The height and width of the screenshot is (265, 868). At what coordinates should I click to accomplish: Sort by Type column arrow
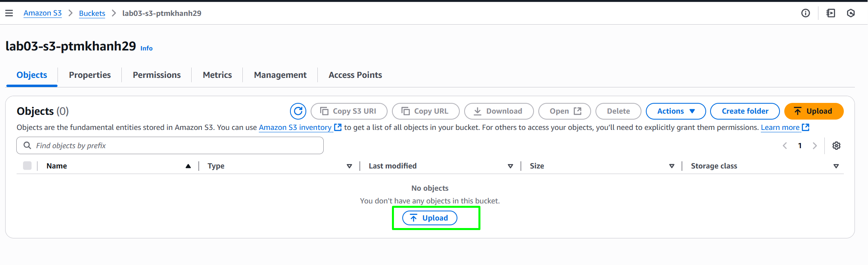pyautogui.click(x=350, y=166)
